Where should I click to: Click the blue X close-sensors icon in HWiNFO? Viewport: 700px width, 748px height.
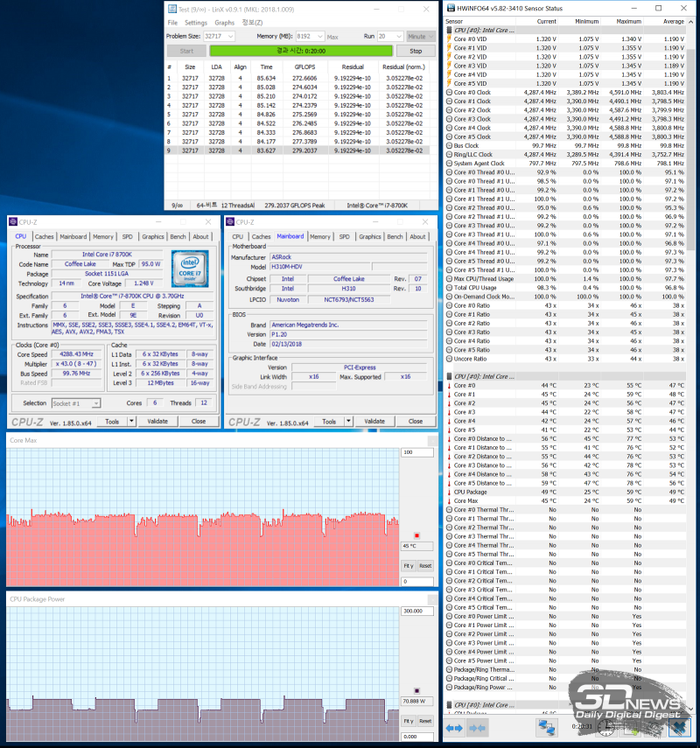coord(679,728)
